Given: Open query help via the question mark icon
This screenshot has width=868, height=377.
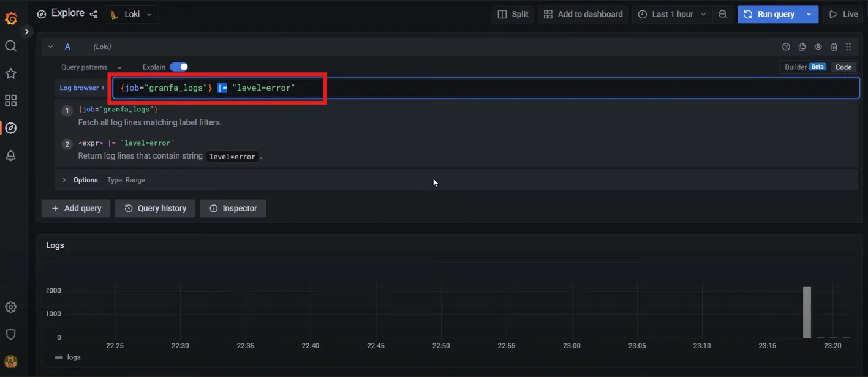Looking at the screenshot, I should point(786,46).
